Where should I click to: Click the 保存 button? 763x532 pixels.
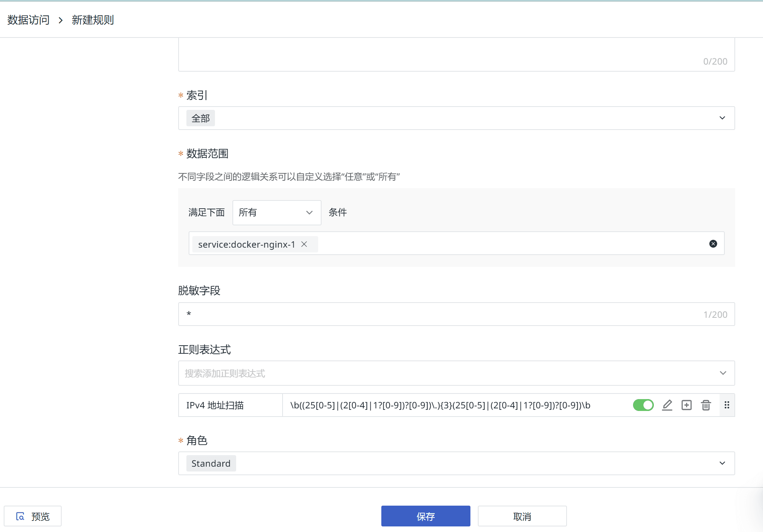click(425, 516)
